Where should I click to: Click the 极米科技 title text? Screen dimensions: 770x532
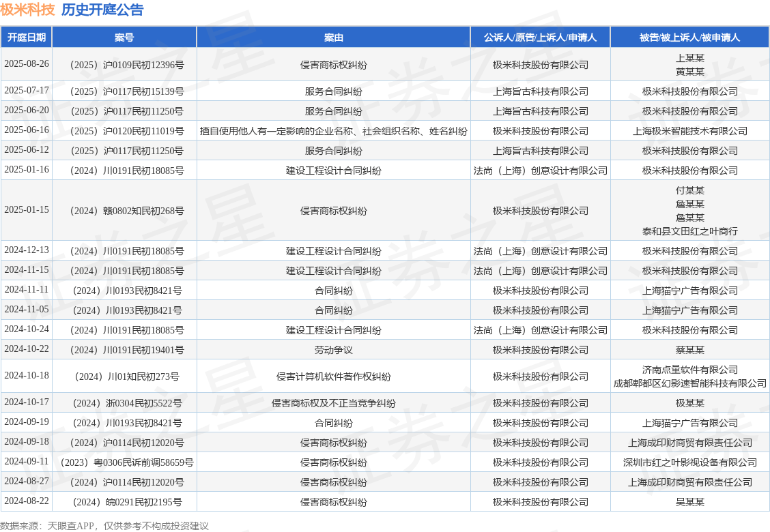[27, 10]
